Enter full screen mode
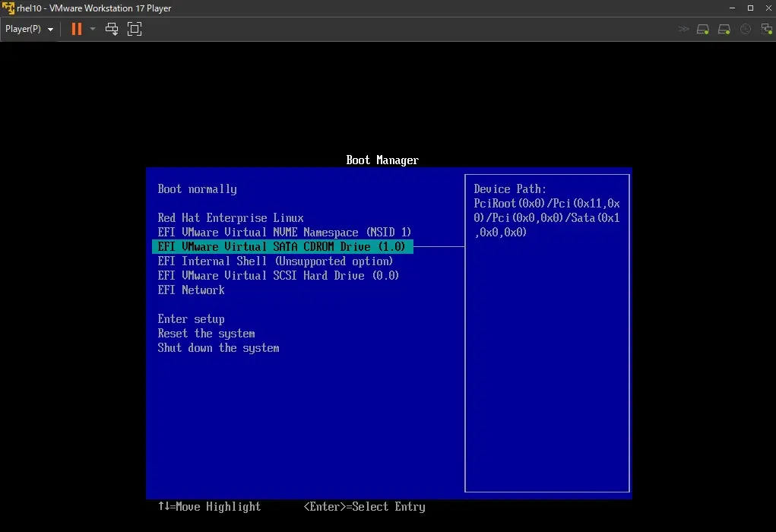 click(135, 29)
